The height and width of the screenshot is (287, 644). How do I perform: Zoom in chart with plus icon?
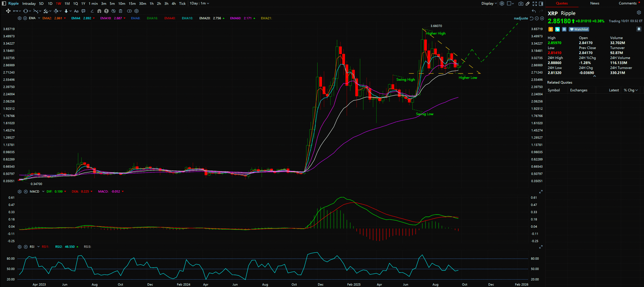tap(542, 19)
